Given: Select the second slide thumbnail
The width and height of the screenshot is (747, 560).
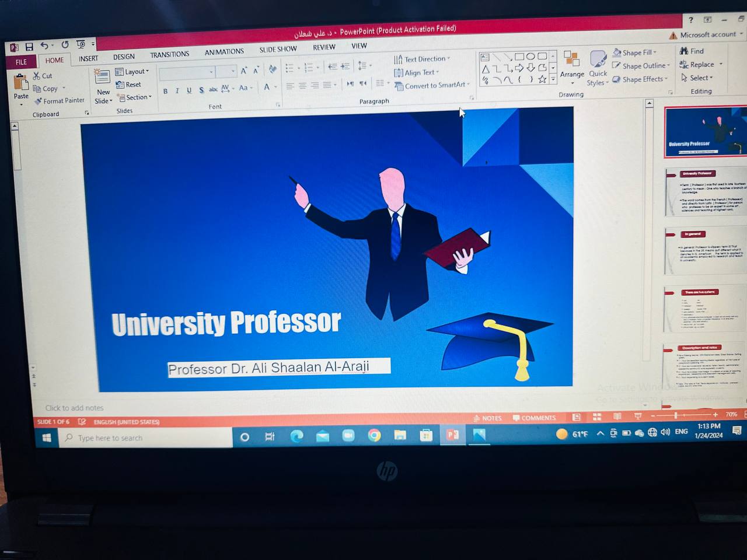Looking at the screenshot, I should (706, 192).
